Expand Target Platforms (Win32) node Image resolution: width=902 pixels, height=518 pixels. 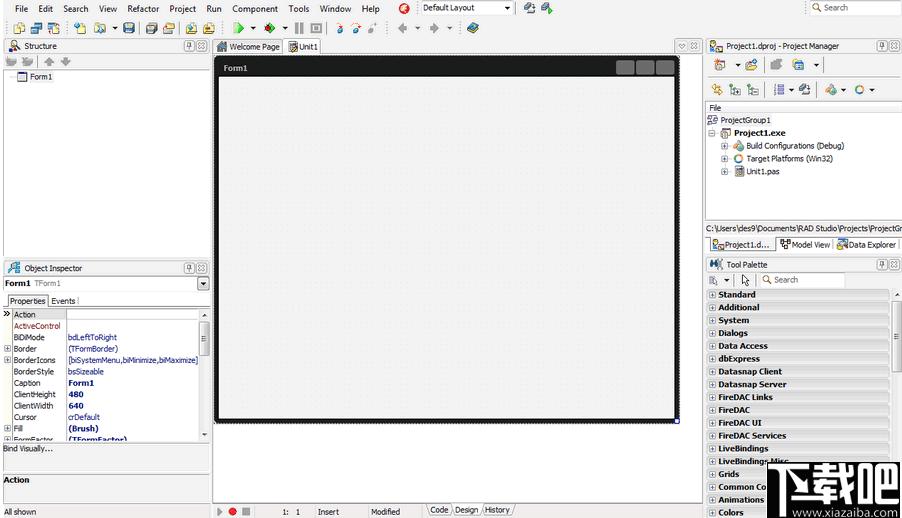[724, 159]
